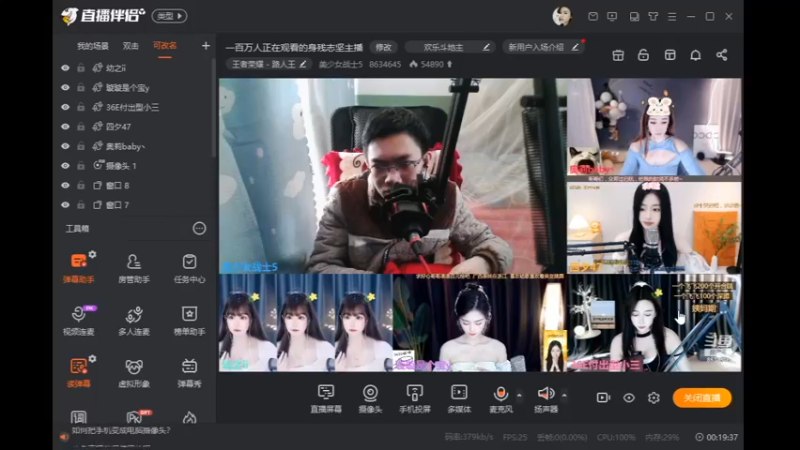Hide the 窗口 8 source

(x=65, y=185)
